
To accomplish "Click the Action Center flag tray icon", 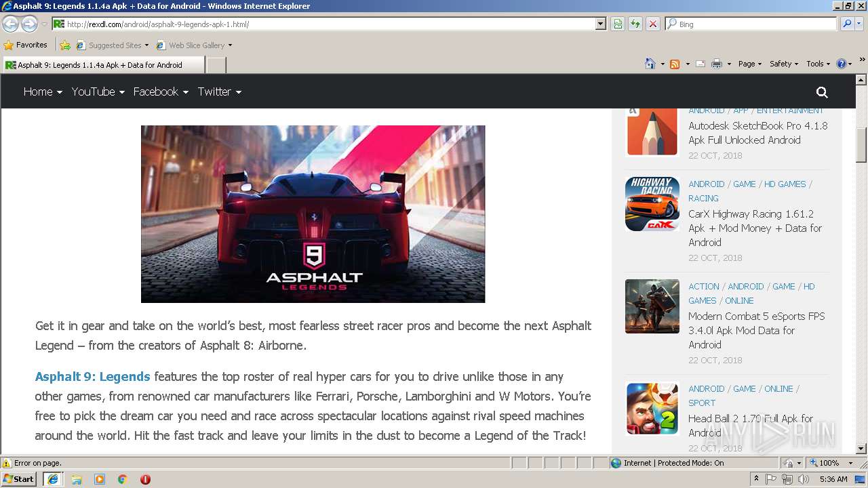I will click(771, 479).
